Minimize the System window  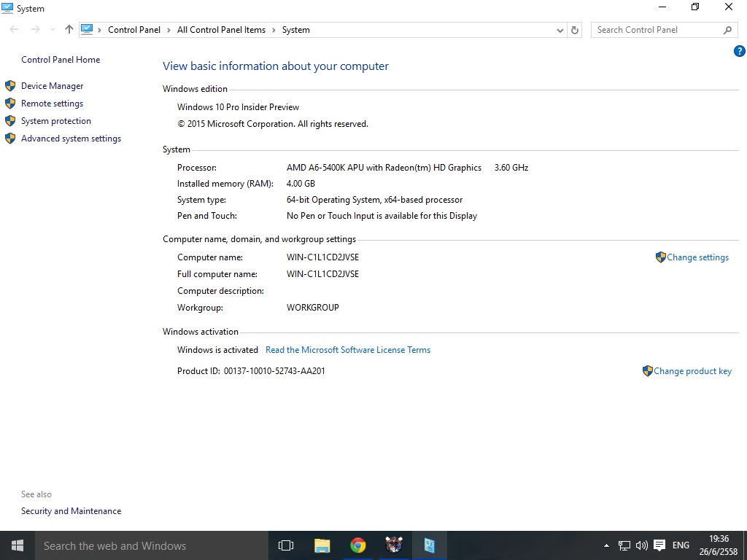click(x=662, y=7)
